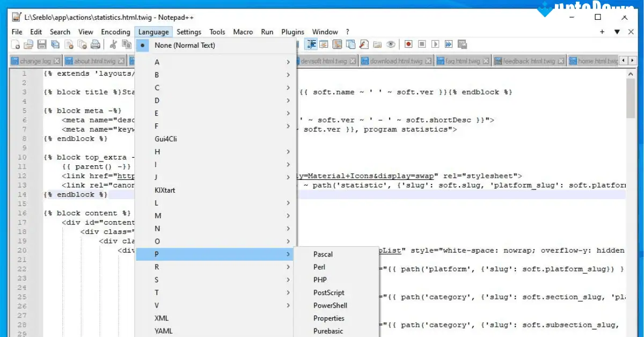Expand the T language submenu
644x337 pixels.
point(156,292)
